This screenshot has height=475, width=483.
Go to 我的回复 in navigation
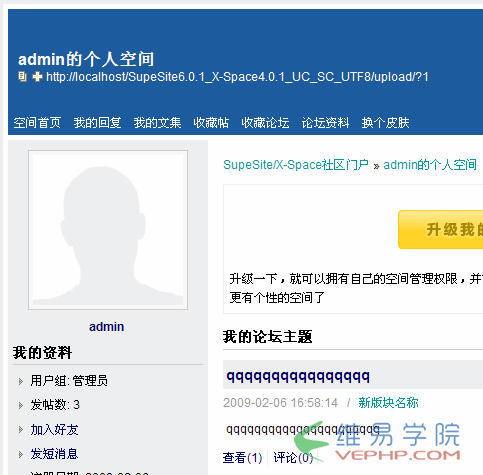[x=97, y=123]
